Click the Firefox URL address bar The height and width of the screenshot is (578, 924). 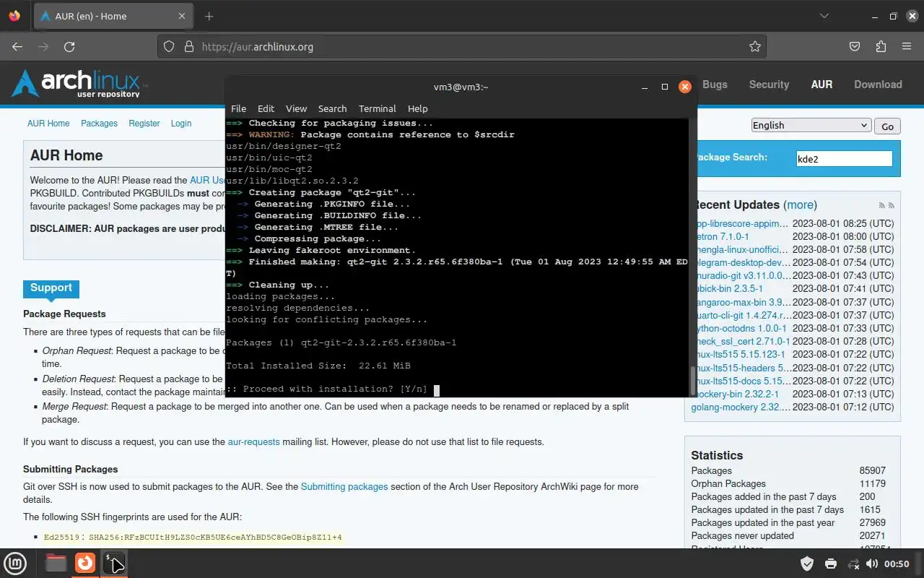click(x=462, y=46)
